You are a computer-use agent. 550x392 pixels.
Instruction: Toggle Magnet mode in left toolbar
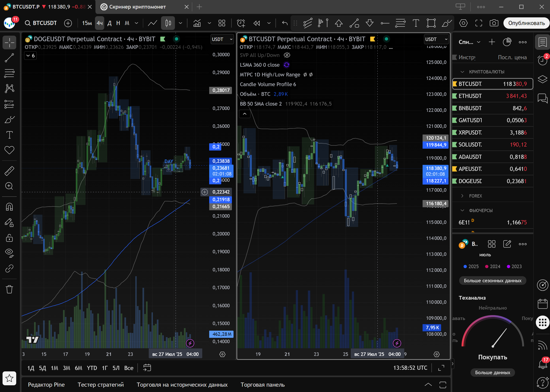click(x=9, y=207)
